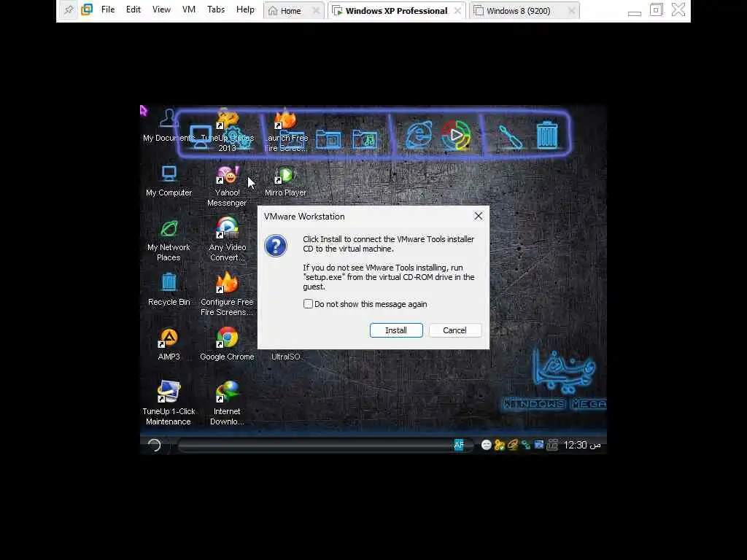The image size is (747, 560).
Task: Select TuneUp 1-Click Maintenance shortcut
Action: [169, 402]
